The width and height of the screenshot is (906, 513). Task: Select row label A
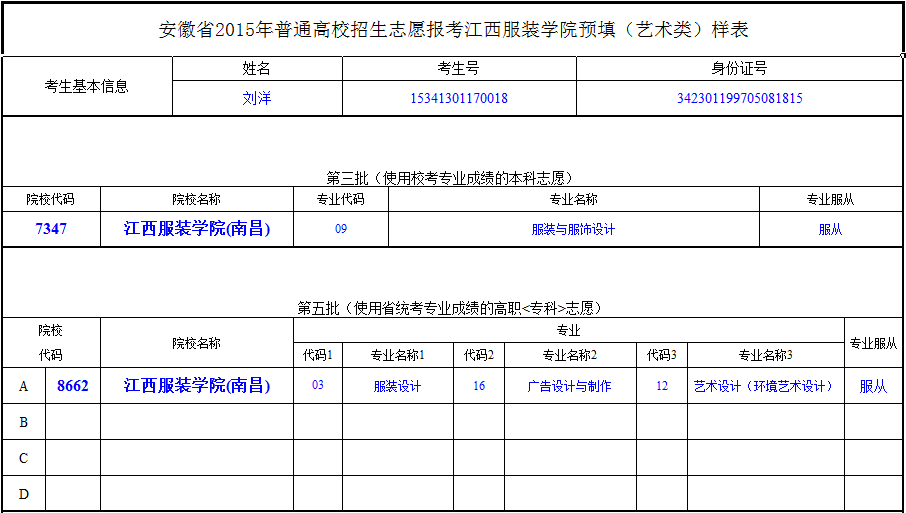click(x=24, y=386)
